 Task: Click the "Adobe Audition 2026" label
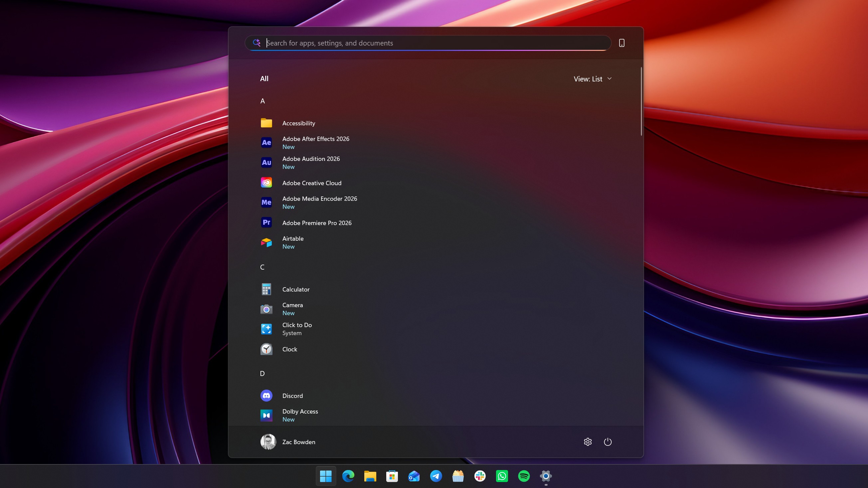[x=311, y=159]
